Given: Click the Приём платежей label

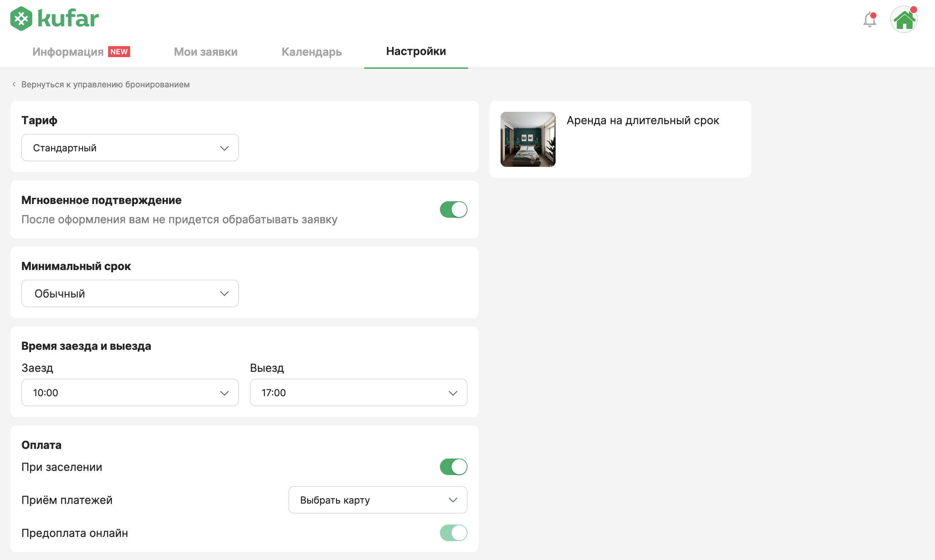Looking at the screenshot, I should tap(67, 500).
